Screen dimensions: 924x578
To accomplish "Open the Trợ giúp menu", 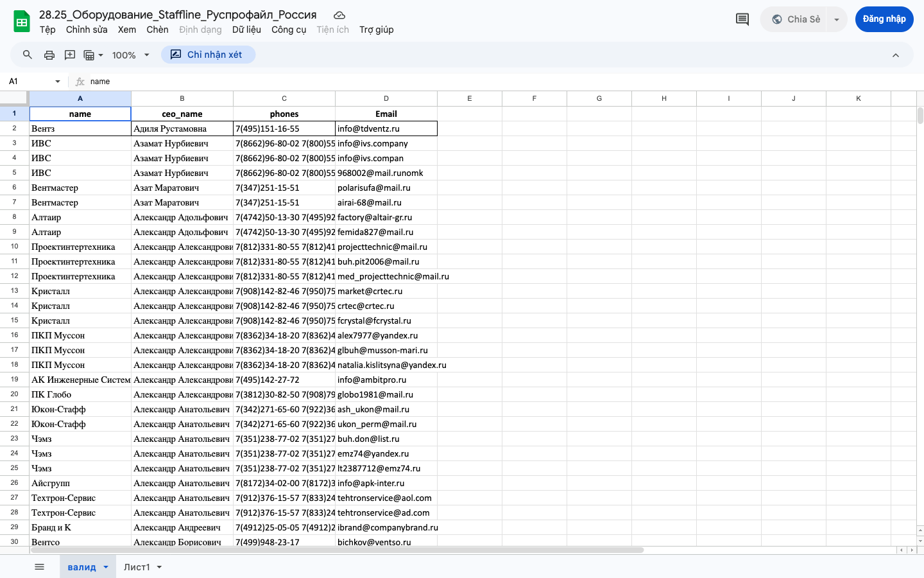I will pyautogui.click(x=377, y=30).
